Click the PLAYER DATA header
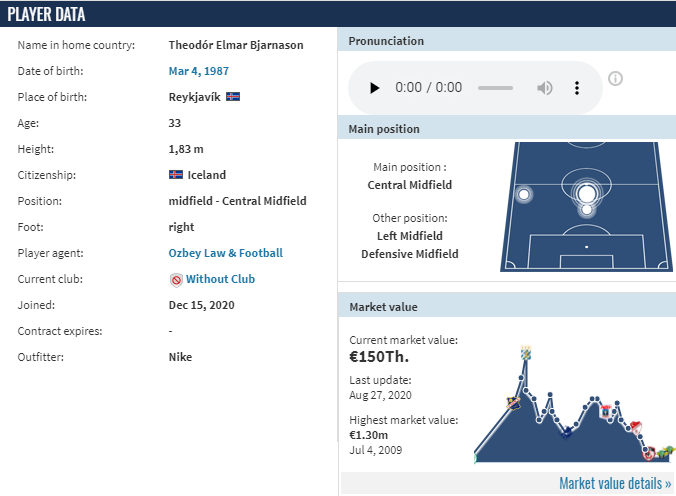The width and height of the screenshot is (676, 496). [46, 15]
